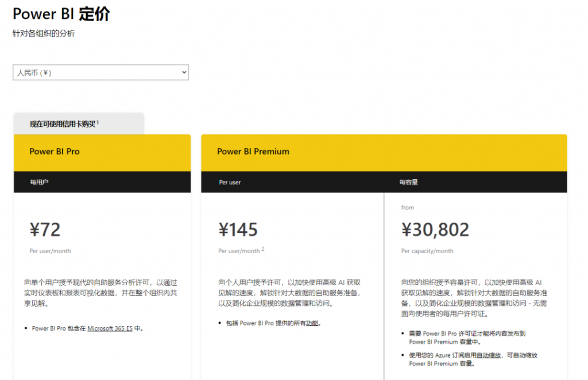Click the 每容量 column label

tap(408, 182)
